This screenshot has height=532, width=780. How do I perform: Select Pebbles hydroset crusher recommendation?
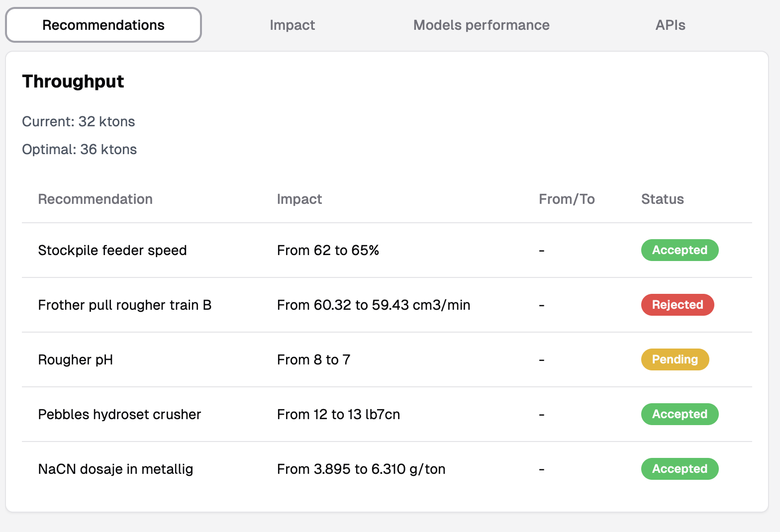[119, 414]
